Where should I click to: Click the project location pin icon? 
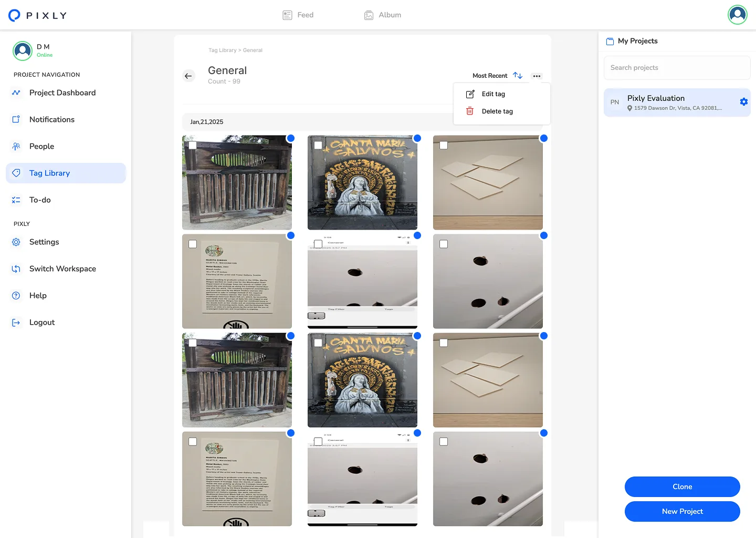pos(630,108)
